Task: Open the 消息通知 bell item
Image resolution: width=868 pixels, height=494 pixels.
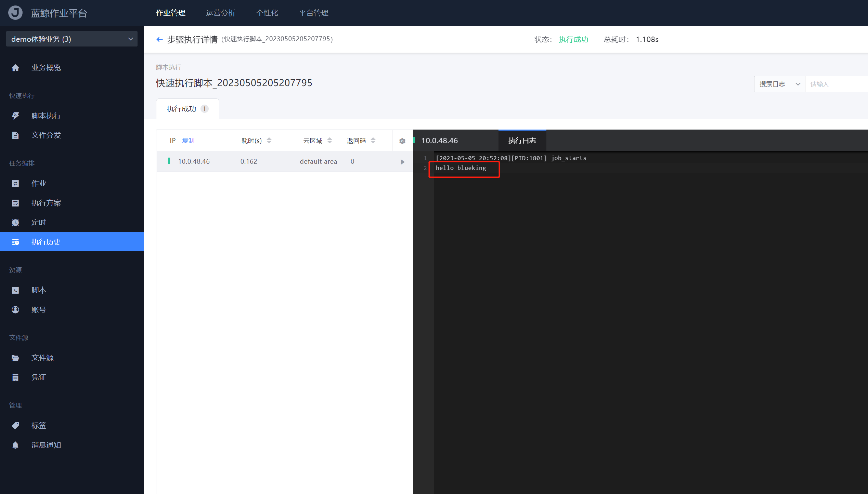Action: coord(46,445)
